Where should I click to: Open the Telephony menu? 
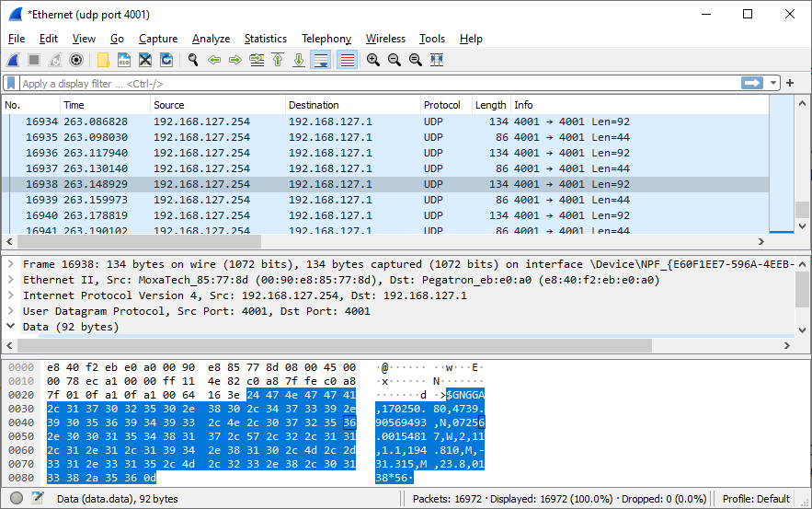coord(326,39)
